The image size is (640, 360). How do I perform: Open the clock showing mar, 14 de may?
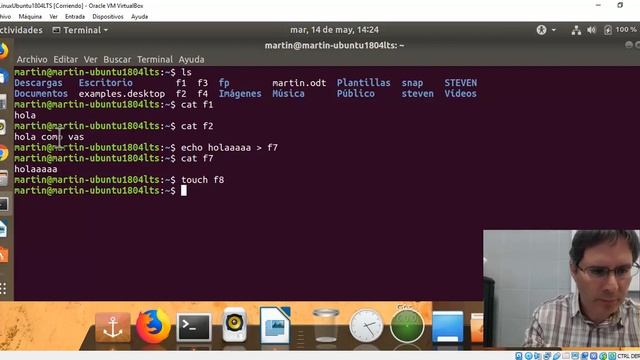click(334, 30)
